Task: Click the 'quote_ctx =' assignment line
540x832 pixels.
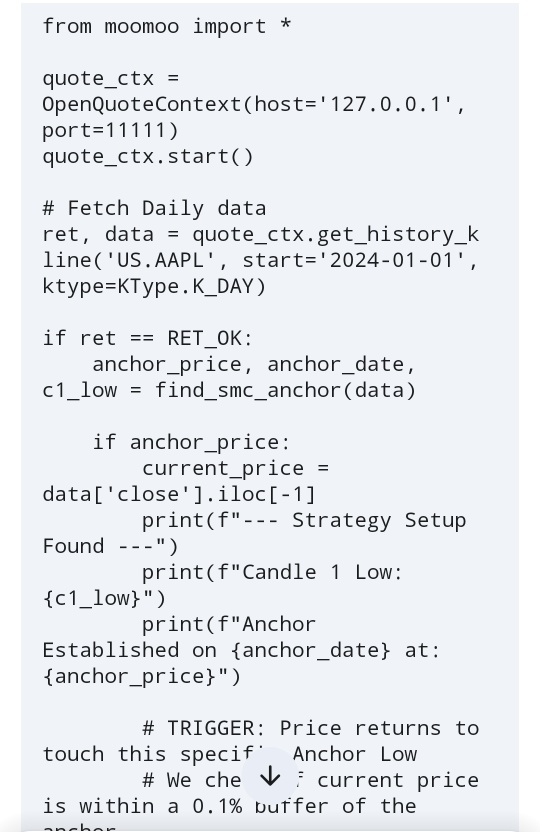Action: point(111,78)
